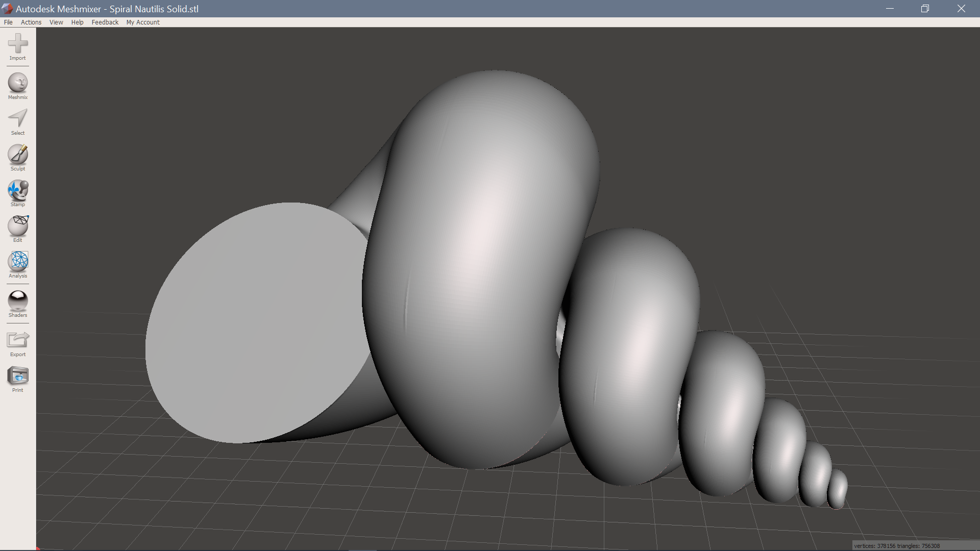Click the Import plus icon
The height and width of the screenshot is (551, 980).
[18, 43]
